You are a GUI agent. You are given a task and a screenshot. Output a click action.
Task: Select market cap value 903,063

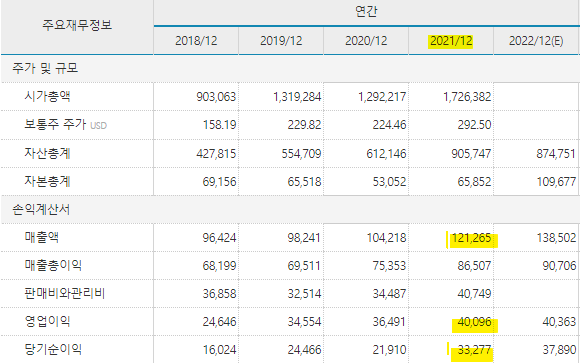(216, 97)
